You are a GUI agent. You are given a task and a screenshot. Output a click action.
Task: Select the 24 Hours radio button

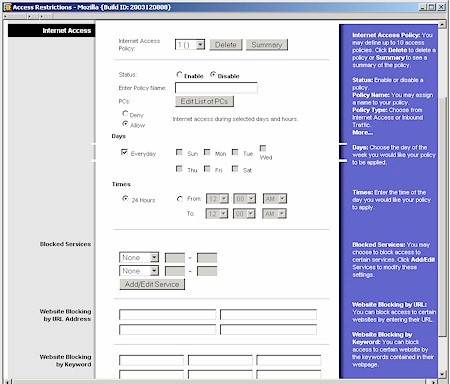(125, 198)
